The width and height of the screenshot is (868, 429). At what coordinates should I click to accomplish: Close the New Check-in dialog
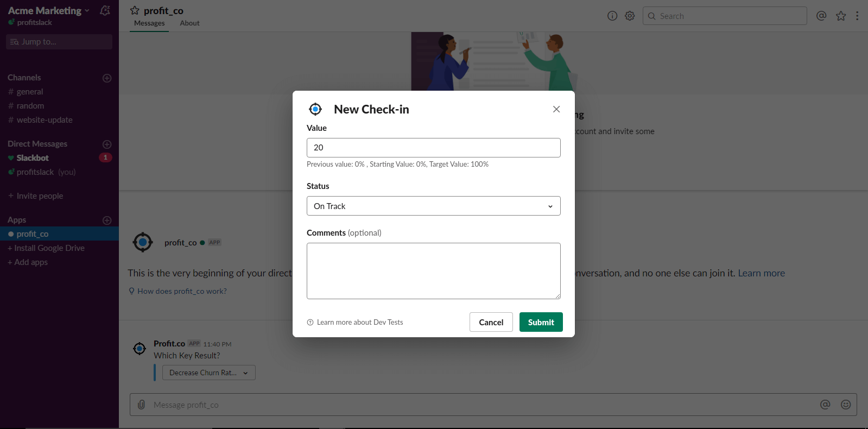[556, 109]
